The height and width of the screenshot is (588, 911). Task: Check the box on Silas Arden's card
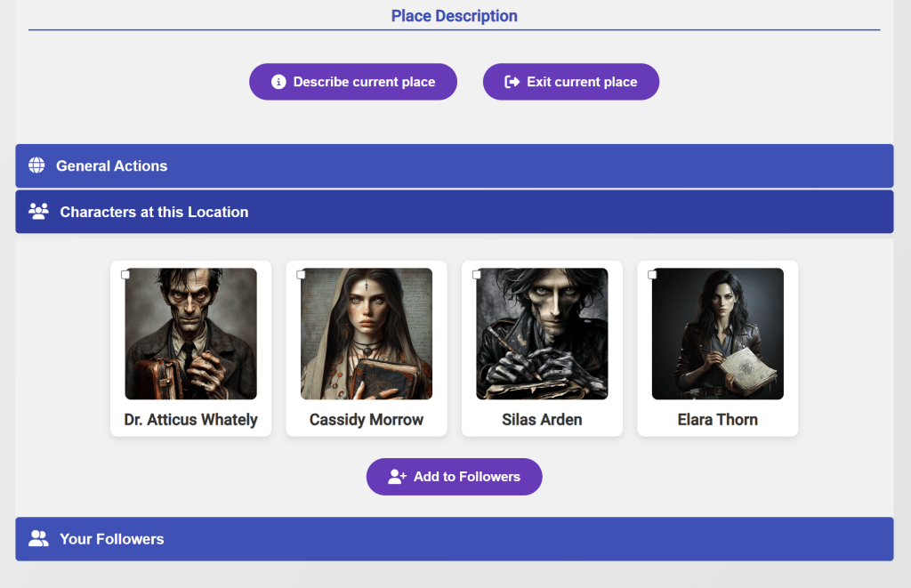[477, 275]
